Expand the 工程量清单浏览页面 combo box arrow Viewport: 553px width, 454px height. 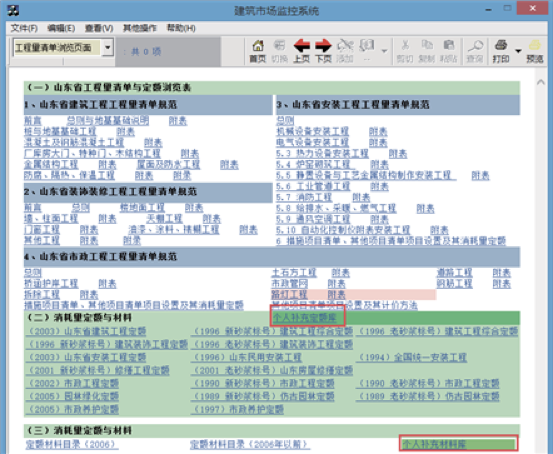(108, 47)
